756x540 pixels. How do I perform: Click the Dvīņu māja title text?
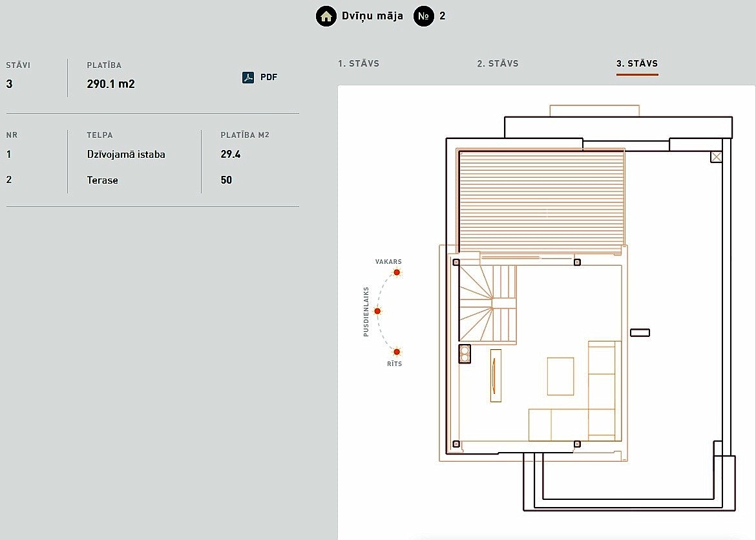pyautogui.click(x=372, y=16)
